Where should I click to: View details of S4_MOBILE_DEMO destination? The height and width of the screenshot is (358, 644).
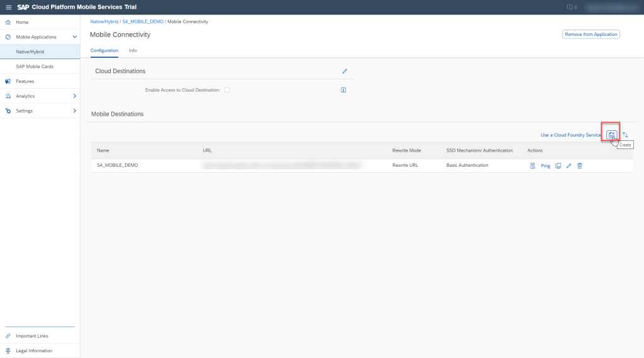532,165
